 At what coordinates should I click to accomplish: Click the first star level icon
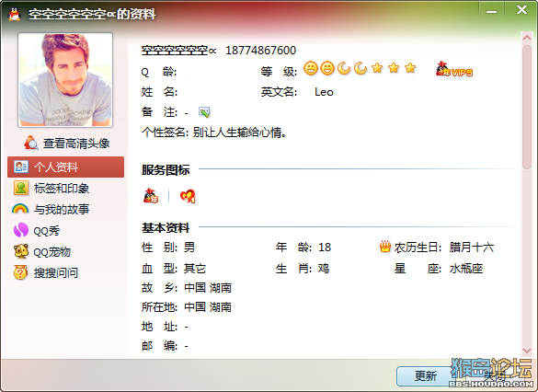pos(377,68)
